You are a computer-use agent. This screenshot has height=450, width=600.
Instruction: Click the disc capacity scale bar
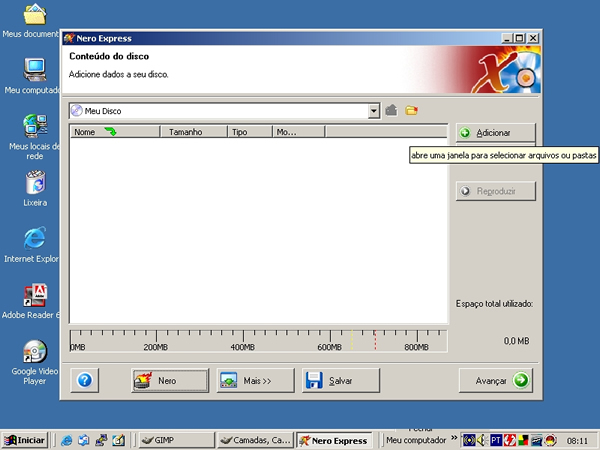(258, 341)
